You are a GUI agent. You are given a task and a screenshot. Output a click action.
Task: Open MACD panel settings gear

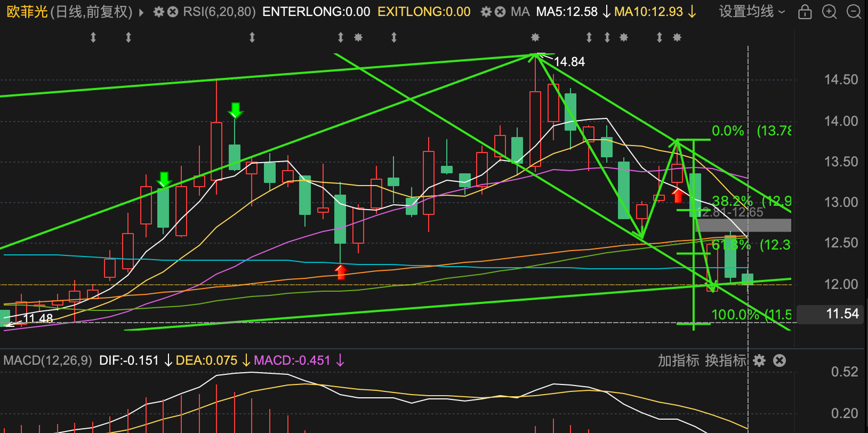[759, 361]
